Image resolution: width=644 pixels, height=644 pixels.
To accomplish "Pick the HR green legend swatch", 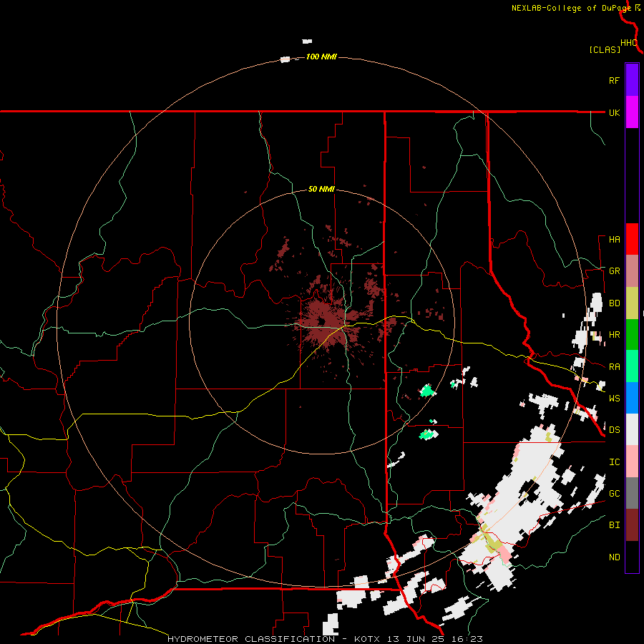I will pos(632,334).
